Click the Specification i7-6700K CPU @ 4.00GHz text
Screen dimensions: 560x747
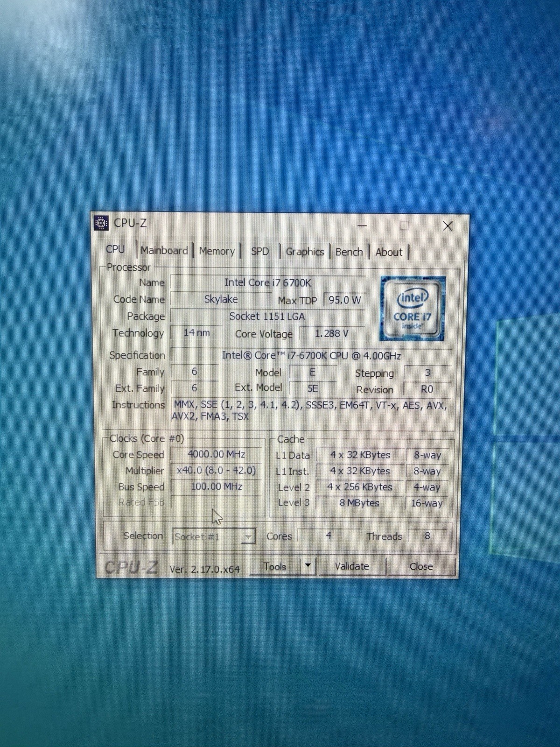[311, 356]
